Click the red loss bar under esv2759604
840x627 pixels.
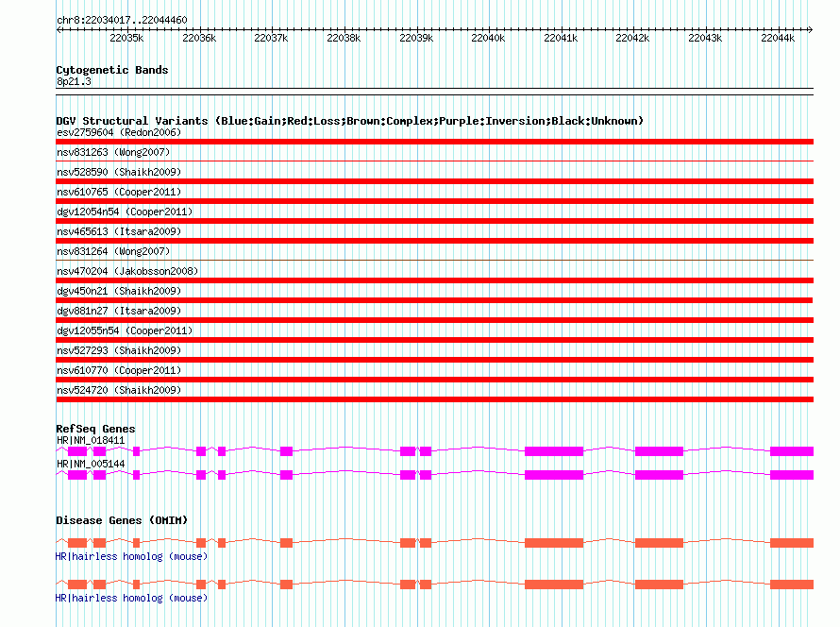pyautogui.click(x=434, y=142)
